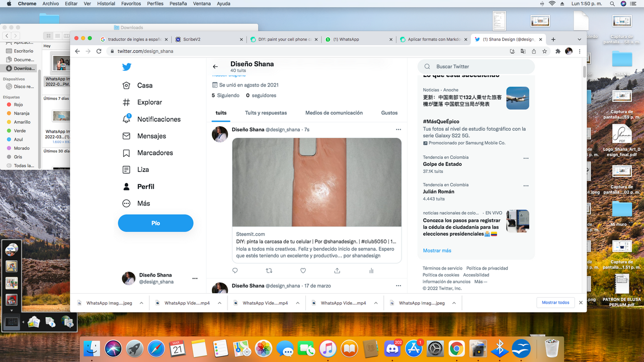
Task: Open Términos de servicio link
Action: tap(442, 268)
